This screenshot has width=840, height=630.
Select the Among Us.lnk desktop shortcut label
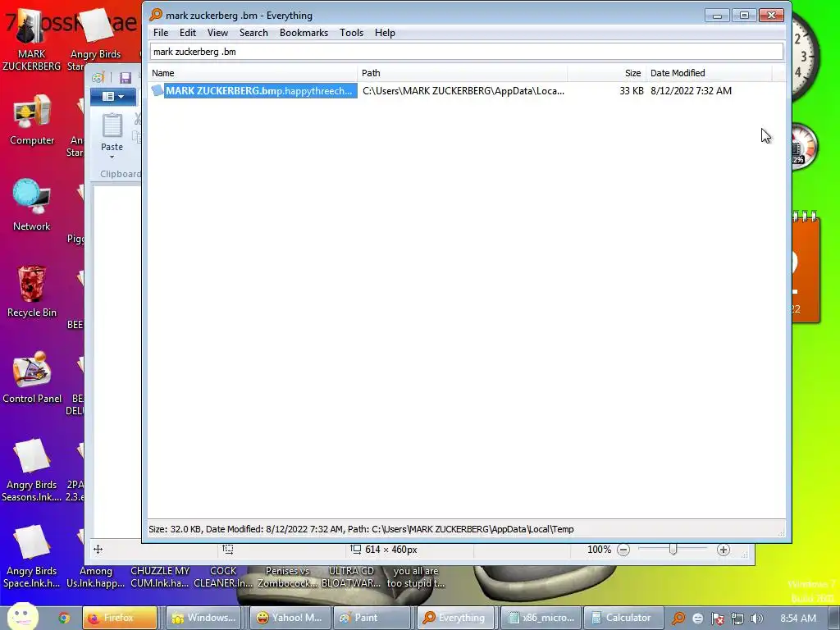(x=95, y=577)
